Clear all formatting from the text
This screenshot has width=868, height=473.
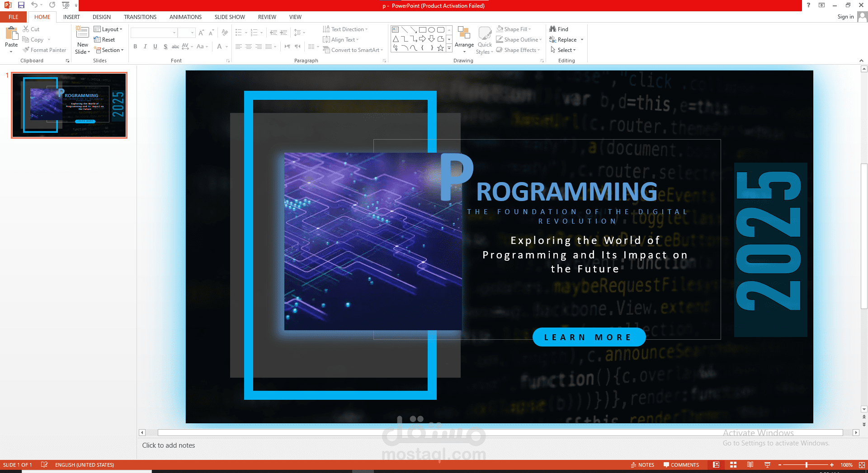(225, 33)
